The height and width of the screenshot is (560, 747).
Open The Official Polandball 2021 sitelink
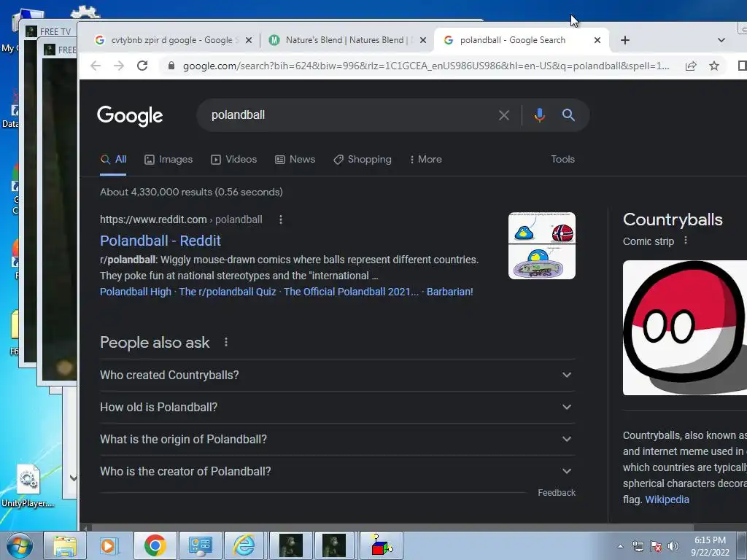352,292
